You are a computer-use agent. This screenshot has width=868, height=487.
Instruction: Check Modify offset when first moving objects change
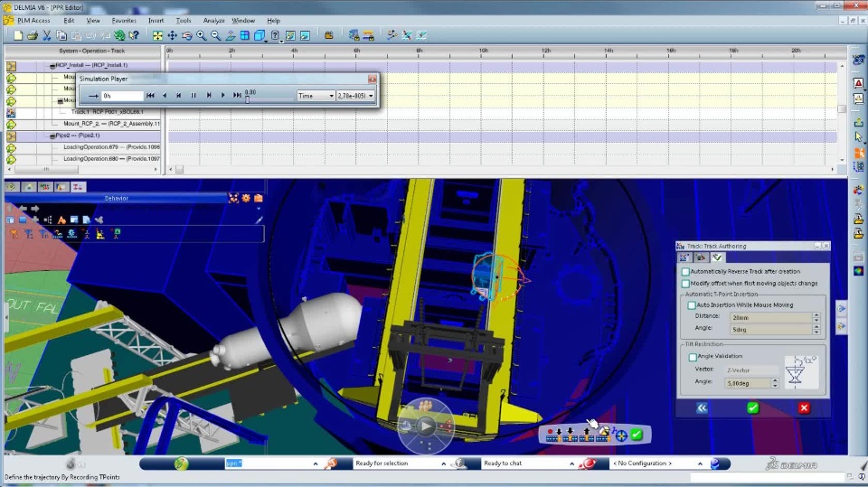[685, 284]
